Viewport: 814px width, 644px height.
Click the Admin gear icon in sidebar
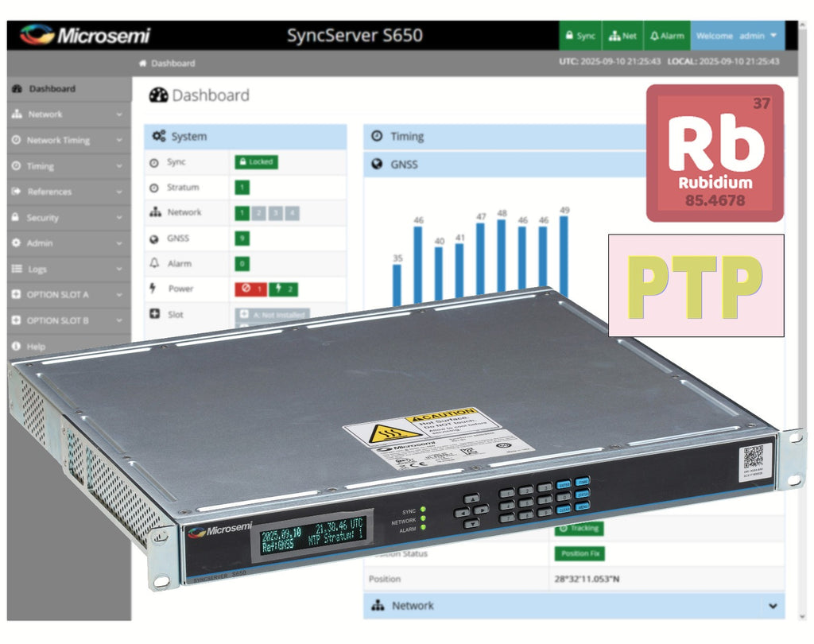coord(16,242)
